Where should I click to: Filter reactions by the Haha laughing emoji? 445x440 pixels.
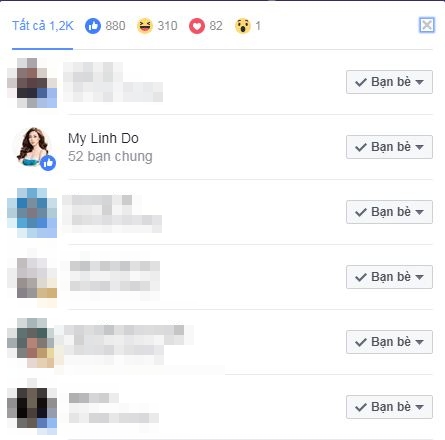click(145, 26)
